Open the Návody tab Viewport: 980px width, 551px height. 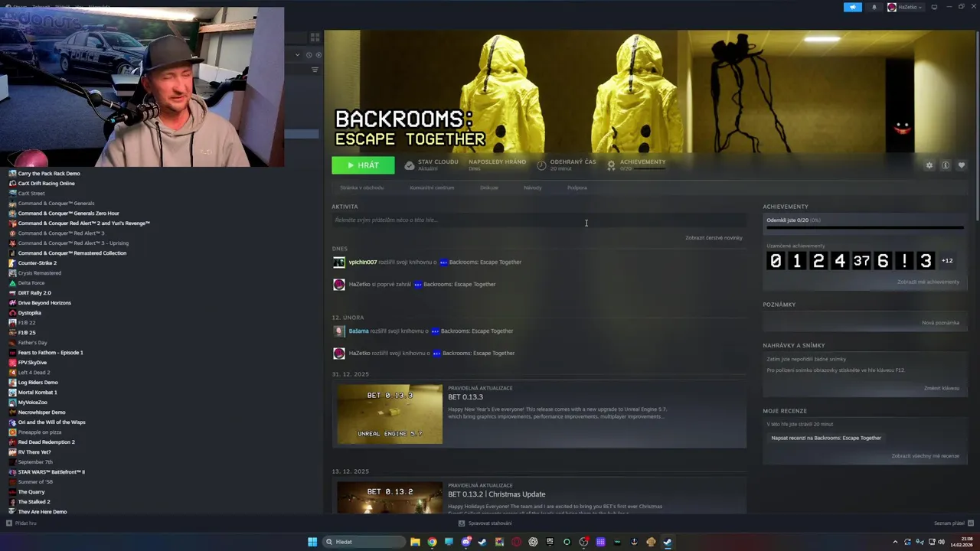[x=533, y=187]
